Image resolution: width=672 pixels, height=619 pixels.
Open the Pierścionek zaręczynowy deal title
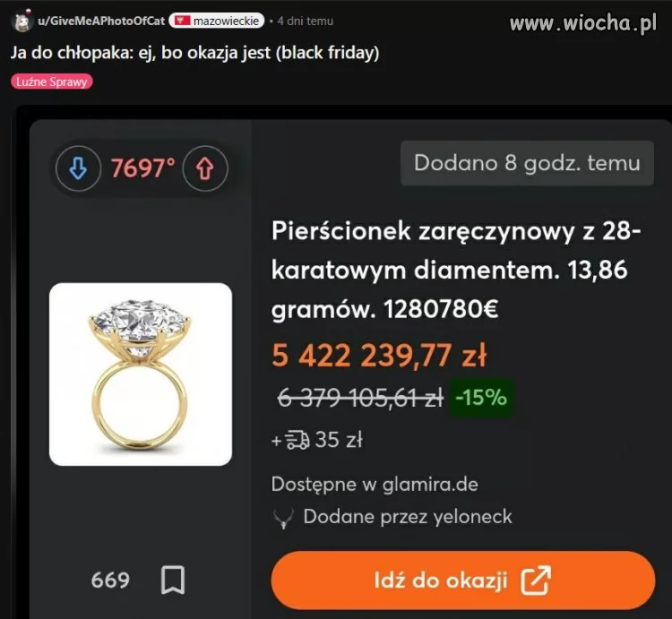(456, 270)
